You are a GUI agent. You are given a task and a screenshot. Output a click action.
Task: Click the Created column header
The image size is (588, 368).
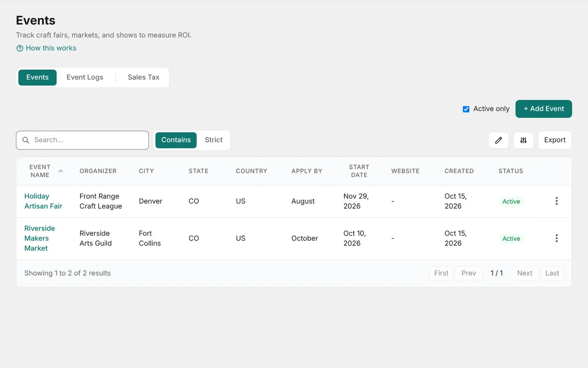459,171
